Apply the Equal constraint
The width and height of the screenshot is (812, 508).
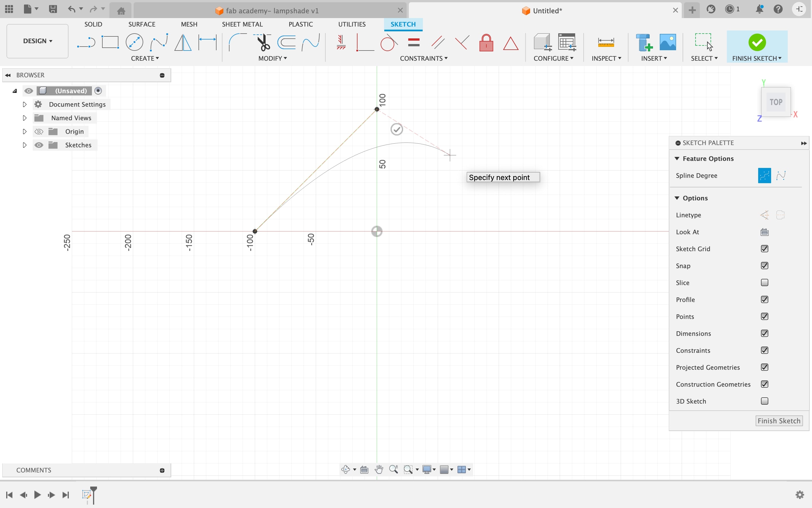coord(414,42)
